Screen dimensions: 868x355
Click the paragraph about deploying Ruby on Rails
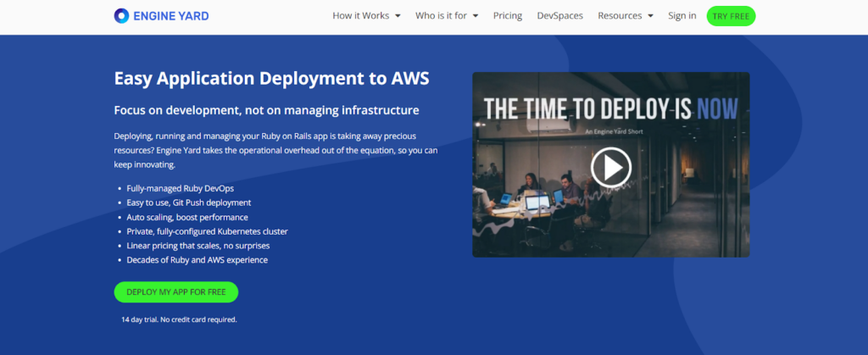(x=276, y=150)
